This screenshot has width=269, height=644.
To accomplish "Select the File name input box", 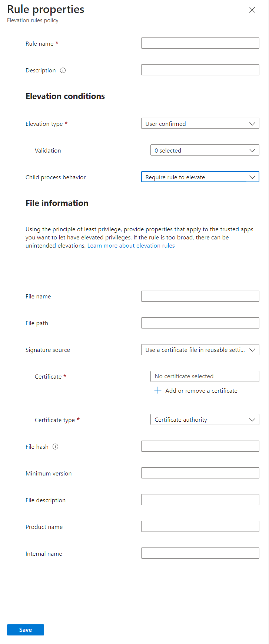I will click(x=200, y=296).
